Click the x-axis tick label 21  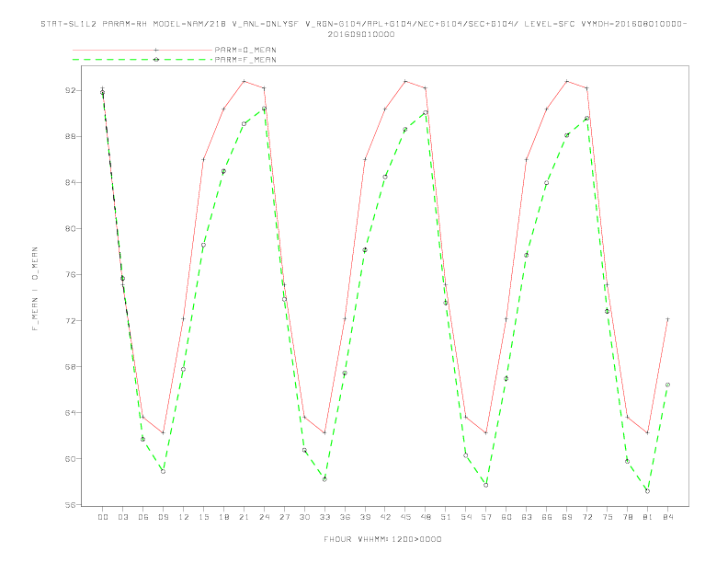(244, 517)
